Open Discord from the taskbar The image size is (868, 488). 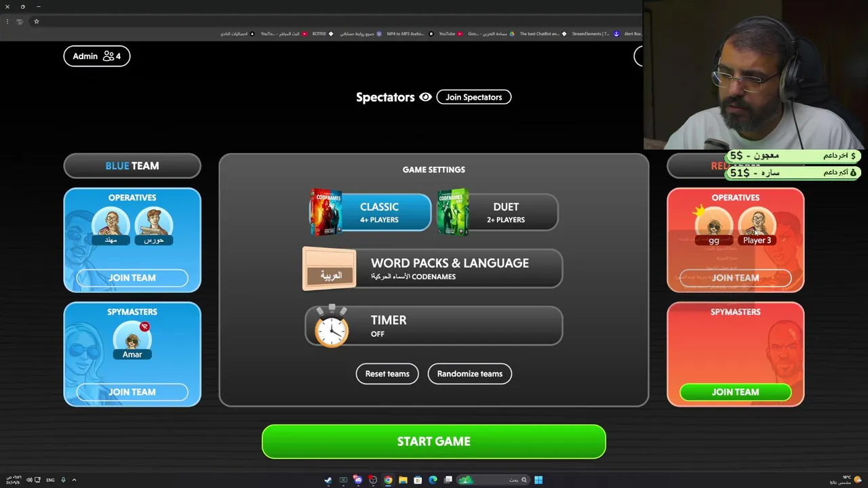coord(358,480)
